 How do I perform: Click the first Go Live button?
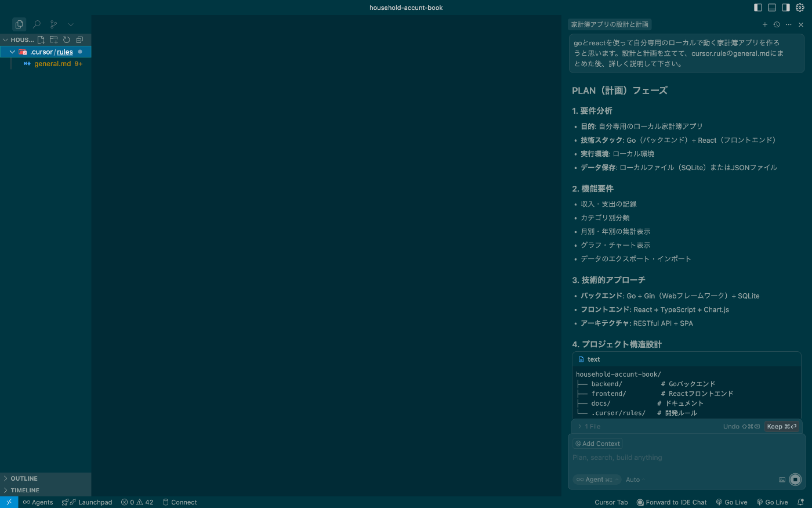[x=731, y=502]
